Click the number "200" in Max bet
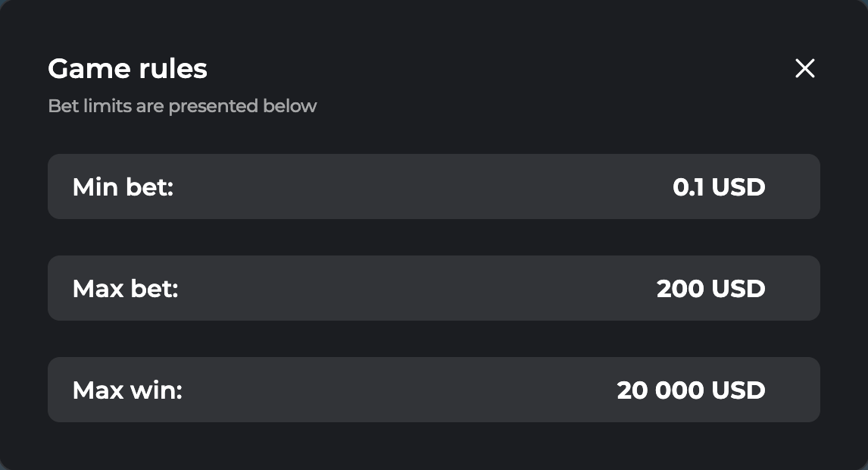The height and width of the screenshot is (470, 868). 681,288
